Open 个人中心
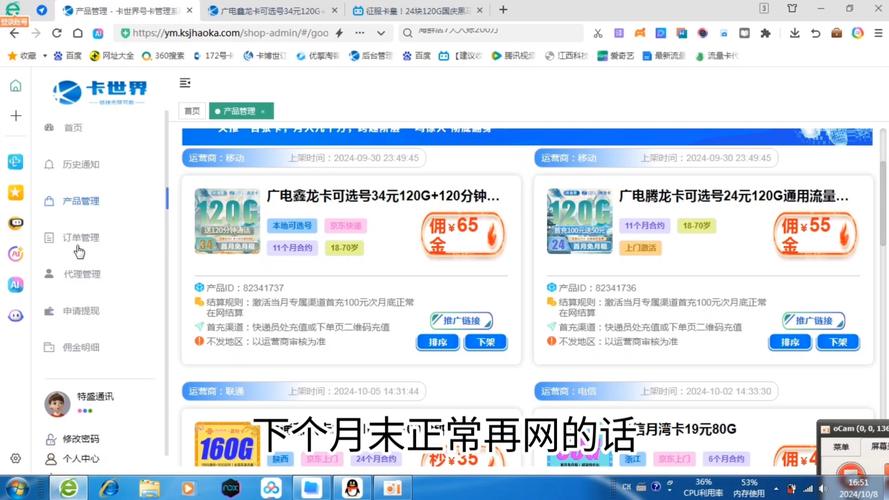This screenshot has height=500, width=889. coord(81,459)
